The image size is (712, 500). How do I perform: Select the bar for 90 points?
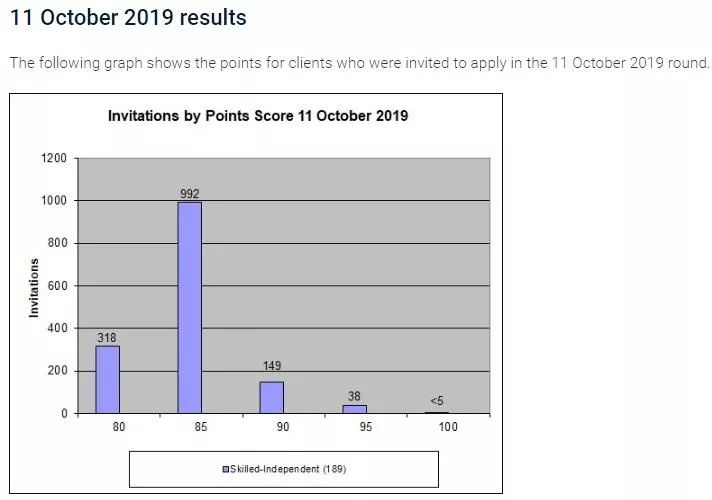[272, 397]
